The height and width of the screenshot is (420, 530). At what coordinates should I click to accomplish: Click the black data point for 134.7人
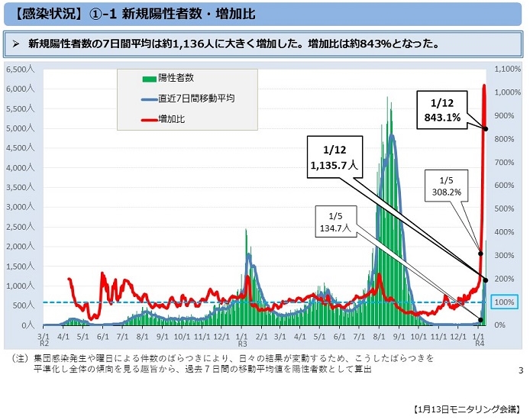[x=480, y=320]
